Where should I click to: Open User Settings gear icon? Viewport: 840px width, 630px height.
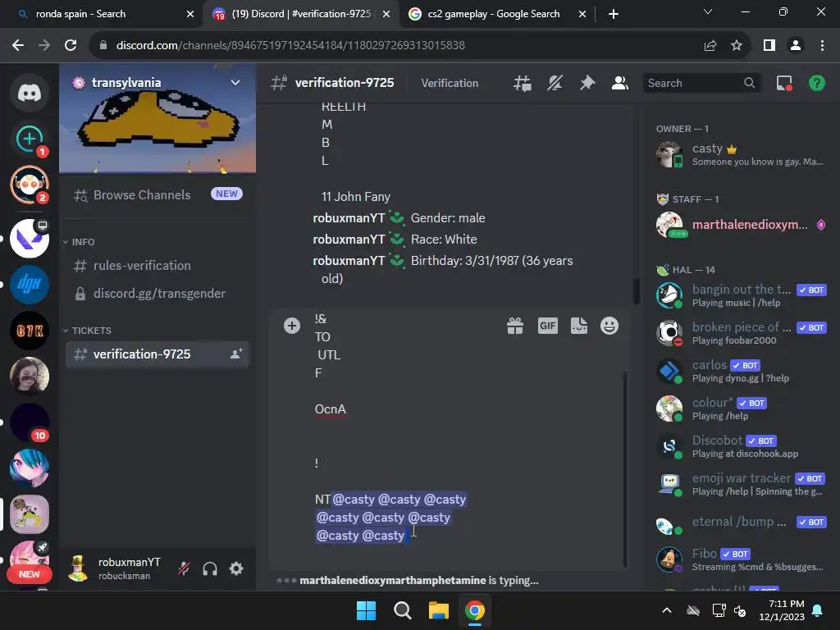[236, 568]
